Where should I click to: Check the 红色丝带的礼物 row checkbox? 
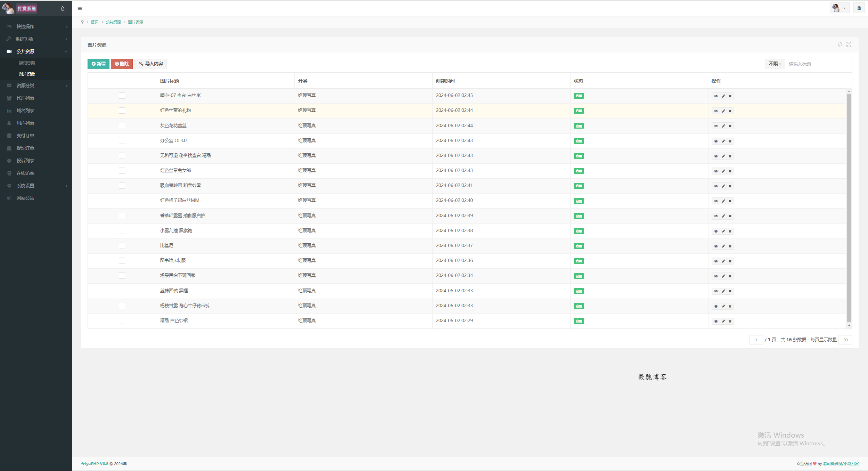point(122,111)
